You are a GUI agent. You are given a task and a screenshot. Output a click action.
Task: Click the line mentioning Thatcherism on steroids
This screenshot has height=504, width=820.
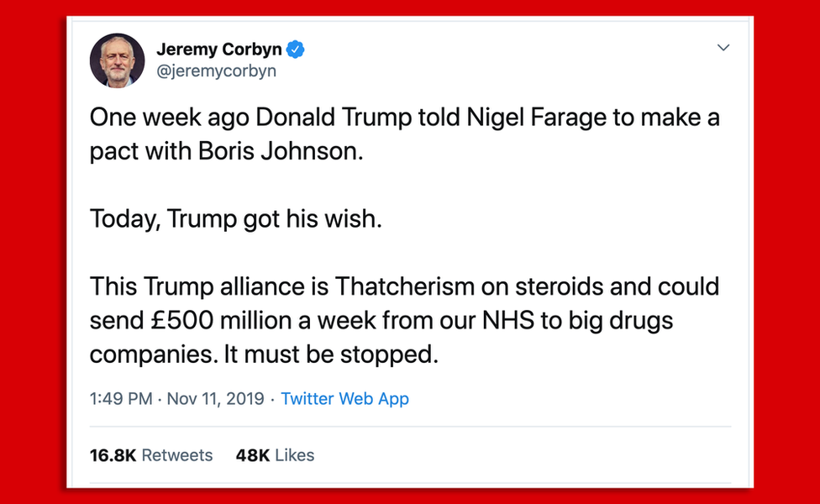(403, 286)
